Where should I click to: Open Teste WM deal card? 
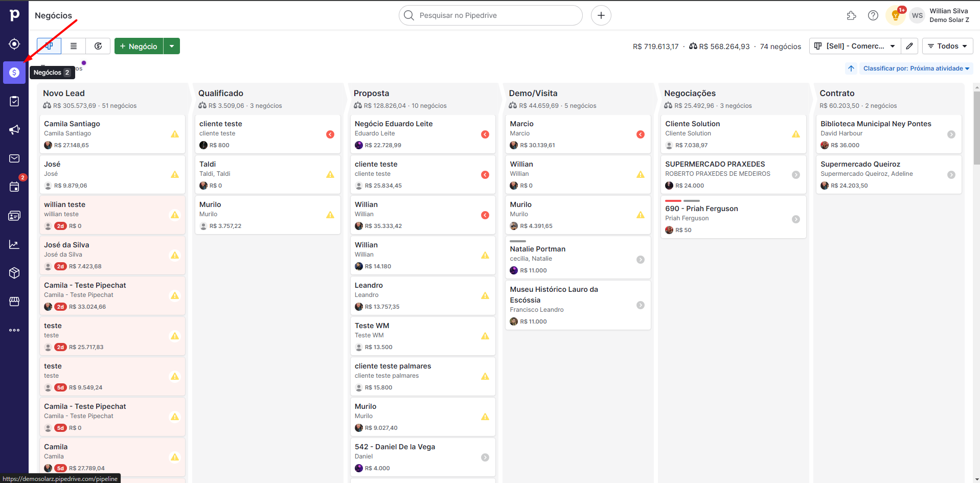click(x=423, y=336)
